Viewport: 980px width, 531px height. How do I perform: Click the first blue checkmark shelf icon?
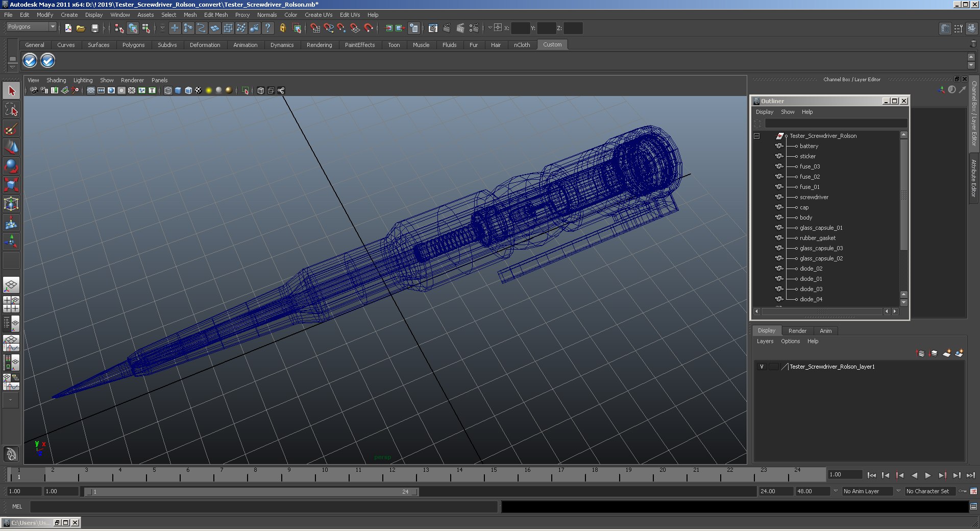point(30,61)
